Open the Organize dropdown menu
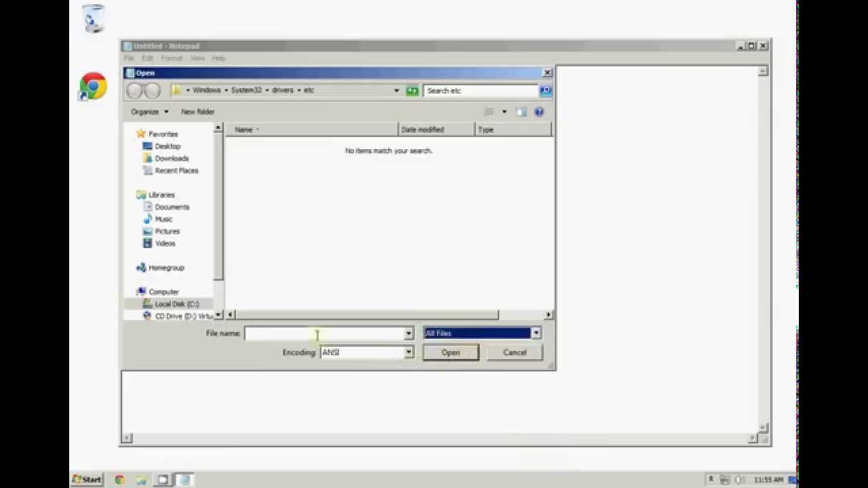The width and height of the screenshot is (868, 488). pos(150,112)
